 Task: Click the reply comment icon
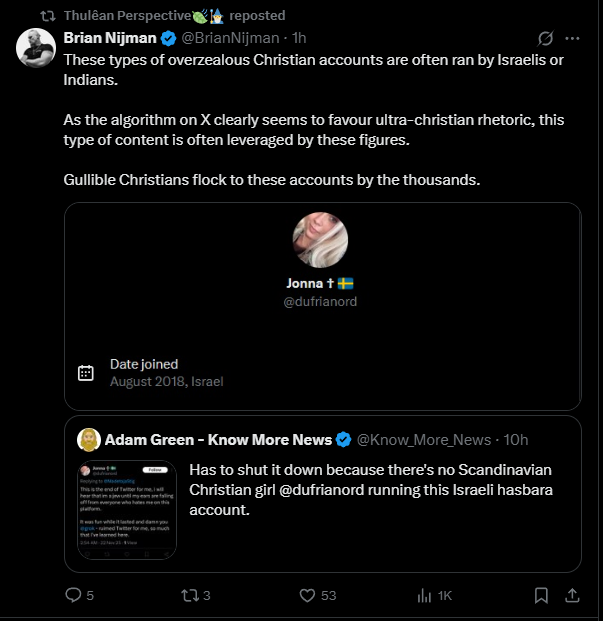[73, 595]
